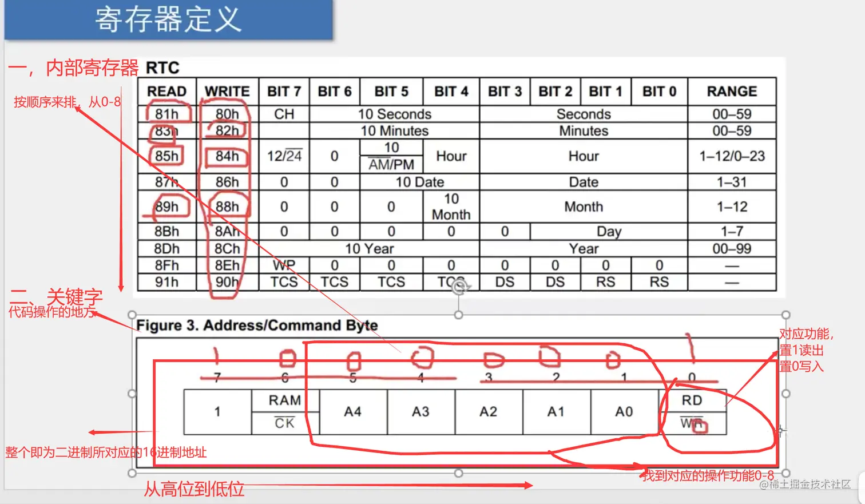Click the slide title 寄存器定义

(x=168, y=19)
